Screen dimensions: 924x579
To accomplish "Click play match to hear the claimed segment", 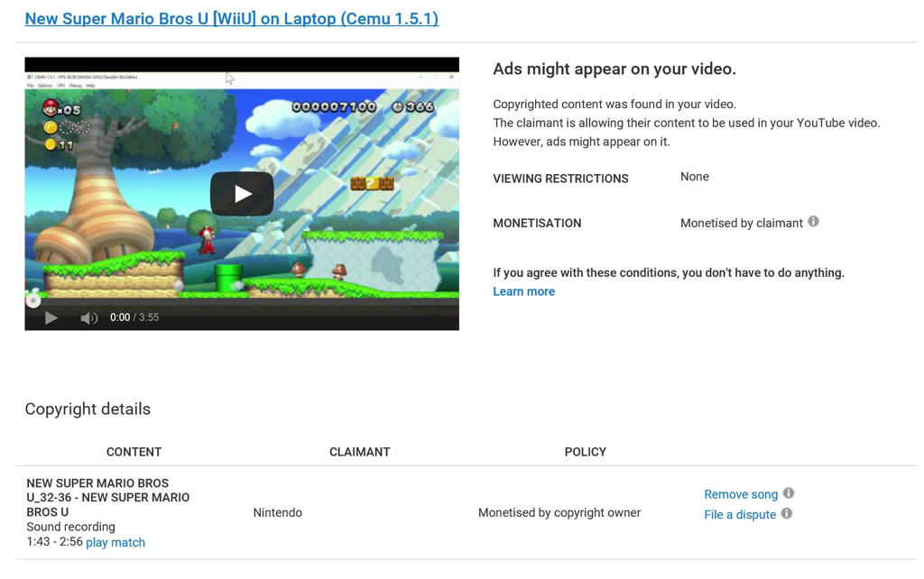I will 115,542.
